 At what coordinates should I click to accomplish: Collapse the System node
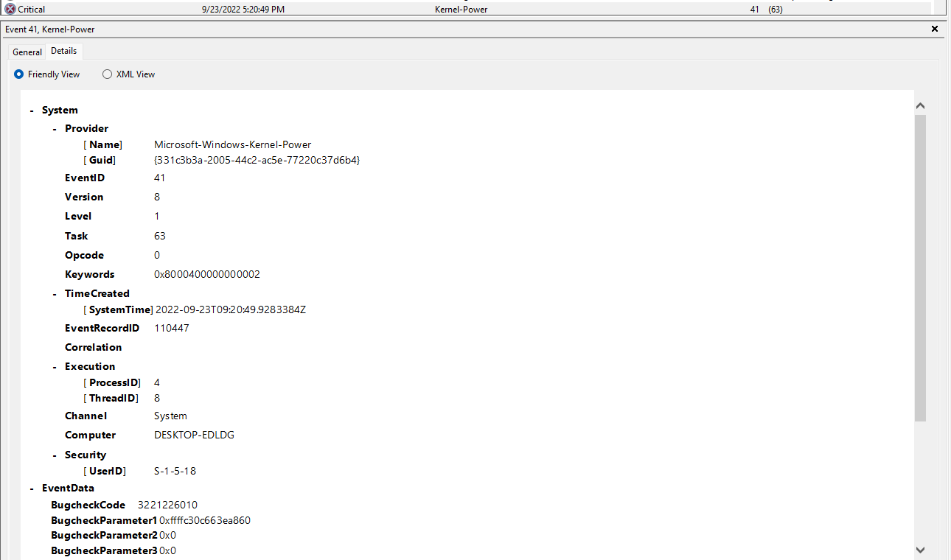(x=32, y=111)
